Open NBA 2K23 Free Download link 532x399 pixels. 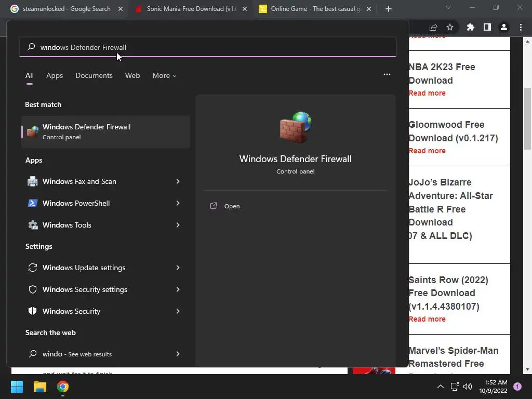pyautogui.click(x=442, y=74)
